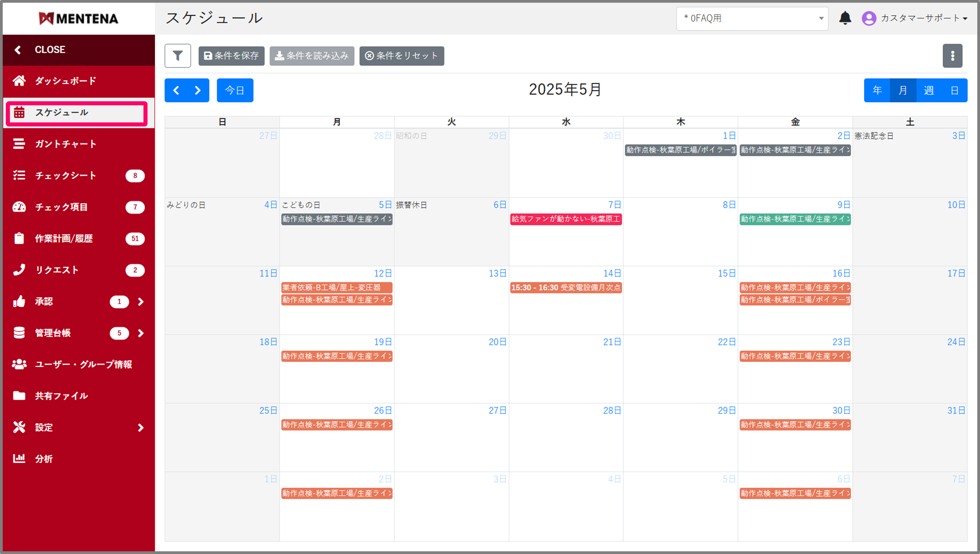
Task: Open 分析 chart icon in sidebar
Action: [19, 459]
